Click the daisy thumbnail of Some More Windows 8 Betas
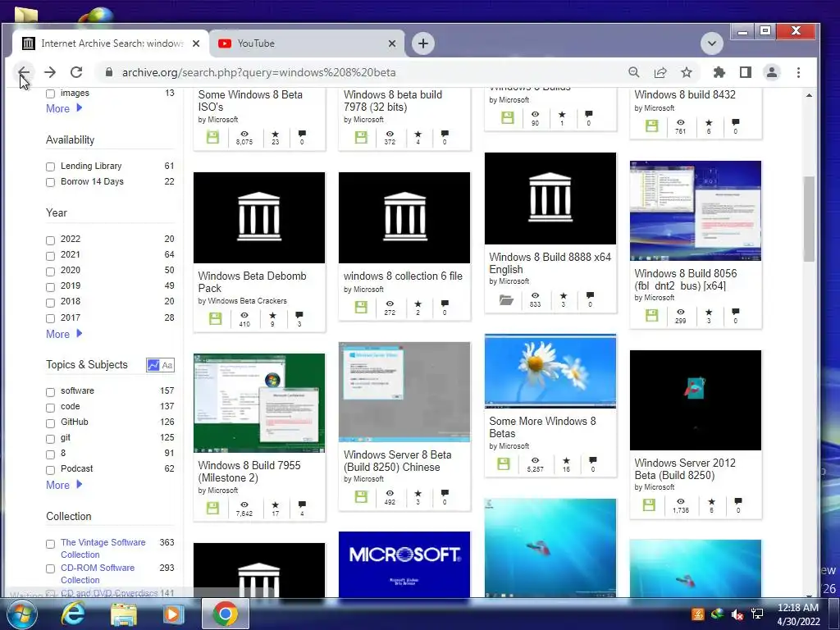 point(550,372)
